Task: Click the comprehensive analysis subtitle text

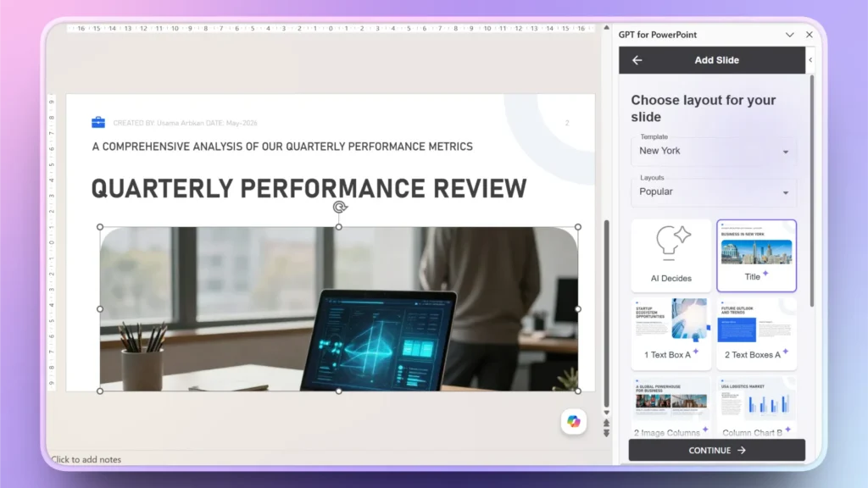Action: point(282,147)
